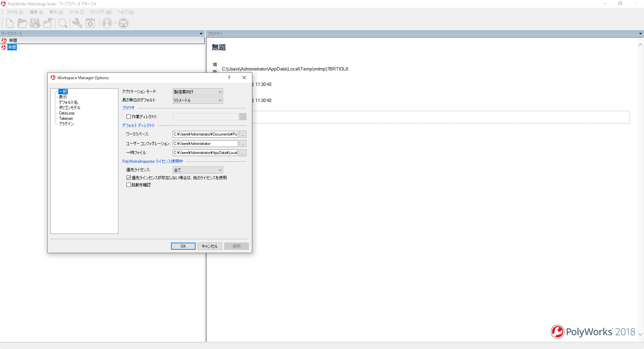Click the 一時ファイル path field
This screenshot has width=644, height=349.
pos(205,153)
